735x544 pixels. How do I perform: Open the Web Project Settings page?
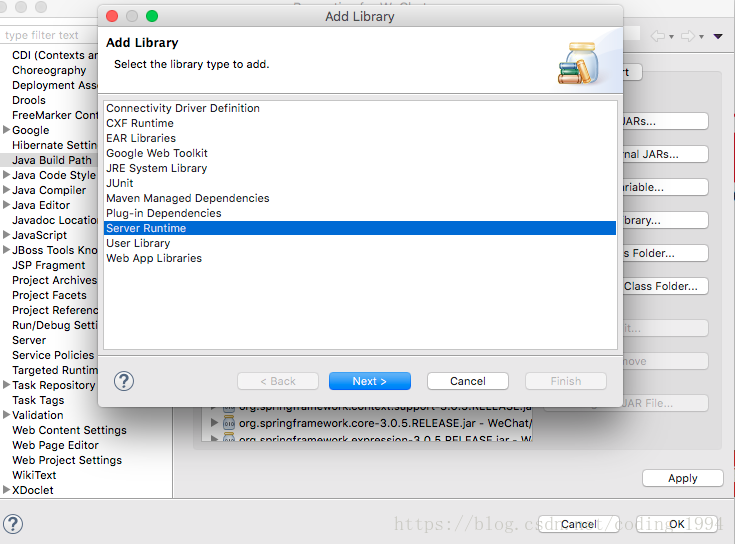pyautogui.click(x=67, y=460)
